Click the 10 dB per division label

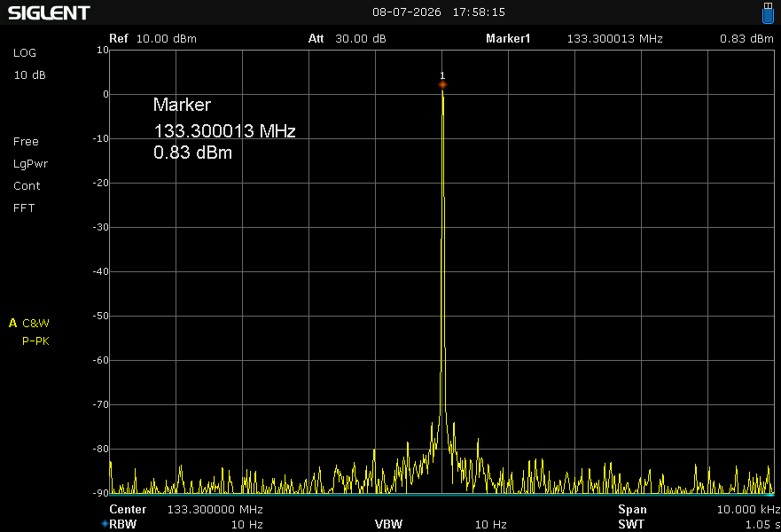coord(29,75)
